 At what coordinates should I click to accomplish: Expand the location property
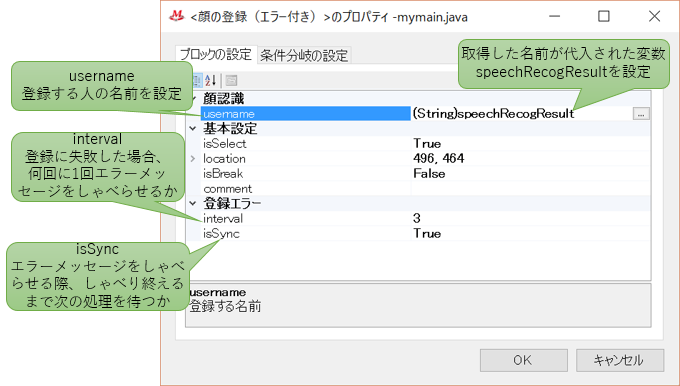point(193,159)
